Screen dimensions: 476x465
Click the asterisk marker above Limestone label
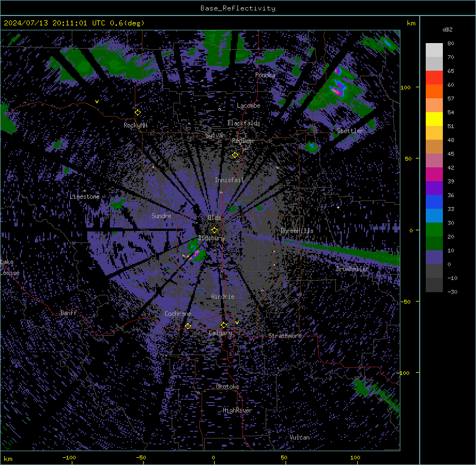point(84,191)
